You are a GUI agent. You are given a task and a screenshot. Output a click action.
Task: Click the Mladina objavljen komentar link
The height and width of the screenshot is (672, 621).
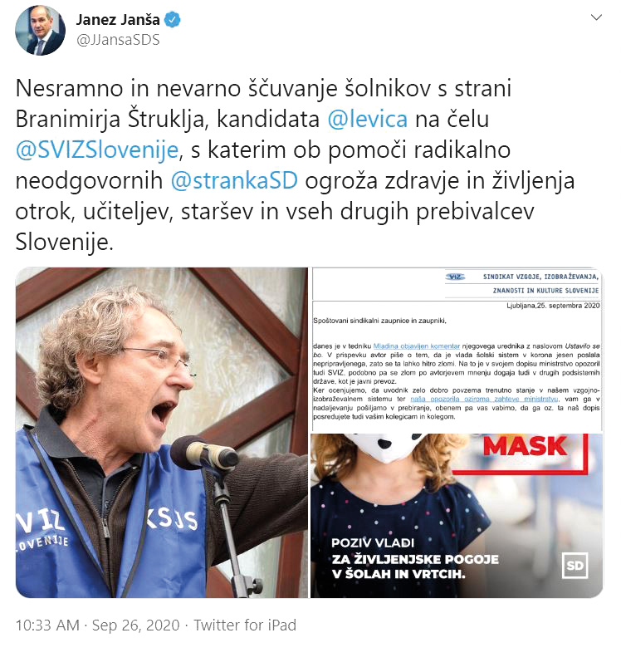(x=416, y=346)
